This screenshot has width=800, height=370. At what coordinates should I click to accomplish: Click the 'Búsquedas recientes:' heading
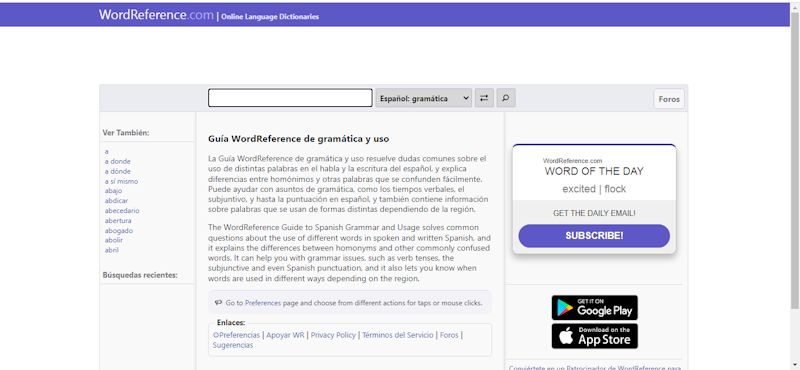tap(140, 275)
